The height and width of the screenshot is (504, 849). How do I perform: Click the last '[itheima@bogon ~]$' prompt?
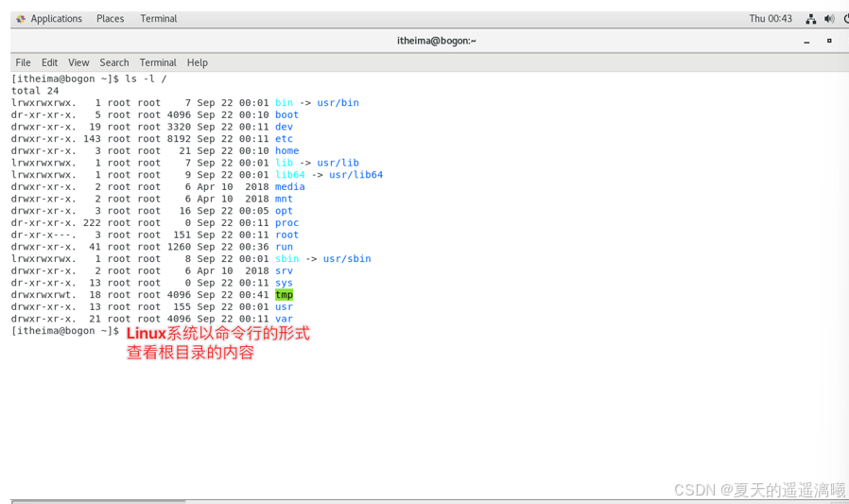(65, 331)
